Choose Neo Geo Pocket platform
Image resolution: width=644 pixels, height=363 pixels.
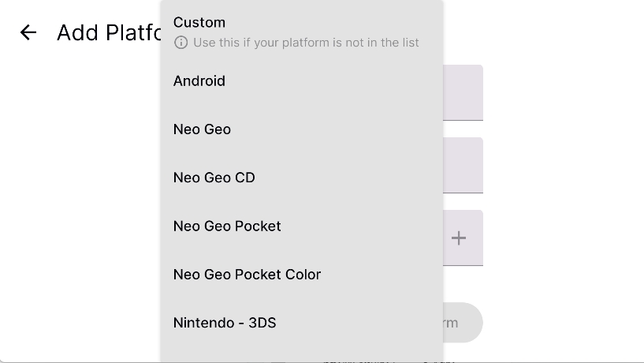(x=227, y=226)
